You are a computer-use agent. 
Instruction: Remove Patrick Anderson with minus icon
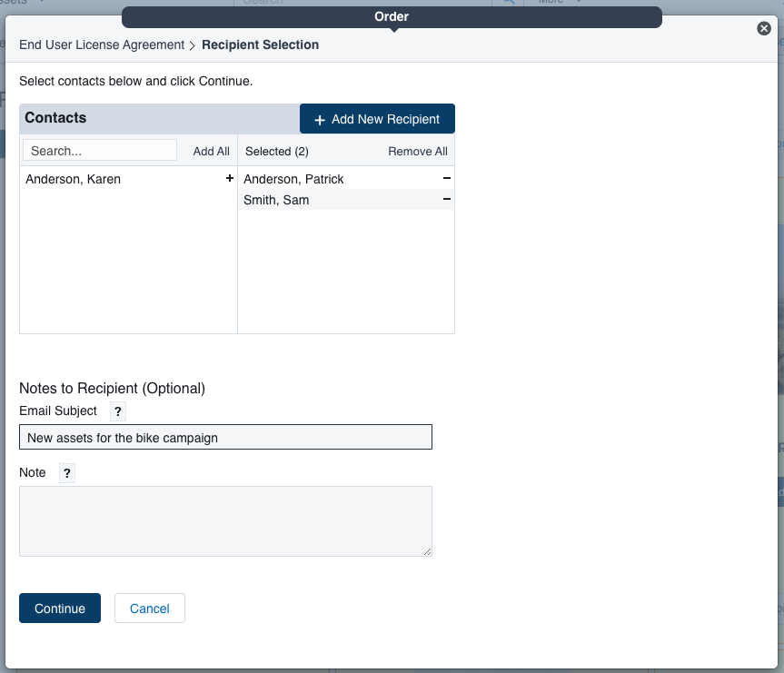pos(446,178)
